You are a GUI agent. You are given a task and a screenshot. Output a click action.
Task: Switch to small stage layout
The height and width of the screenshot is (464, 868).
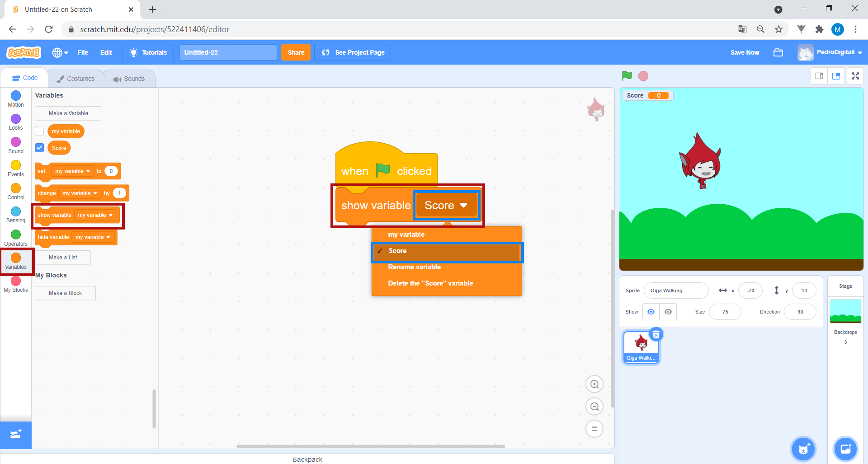coord(819,76)
